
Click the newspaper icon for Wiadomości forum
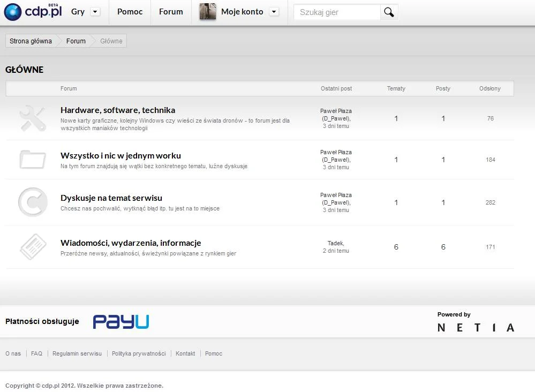(x=33, y=247)
